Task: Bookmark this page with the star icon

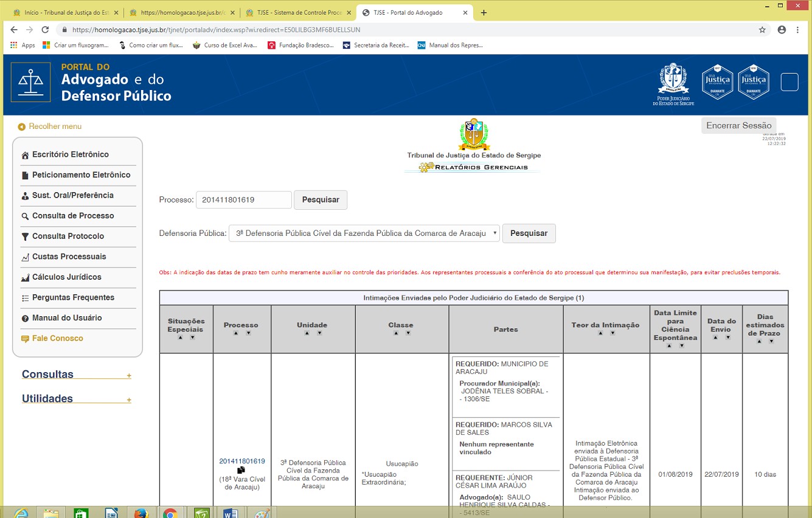Action: pyautogui.click(x=762, y=29)
